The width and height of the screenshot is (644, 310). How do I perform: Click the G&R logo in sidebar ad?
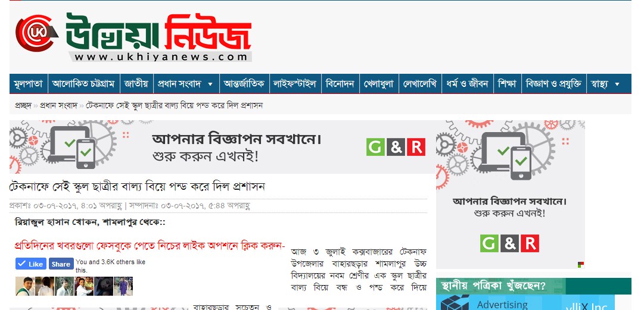coord(509,243)
